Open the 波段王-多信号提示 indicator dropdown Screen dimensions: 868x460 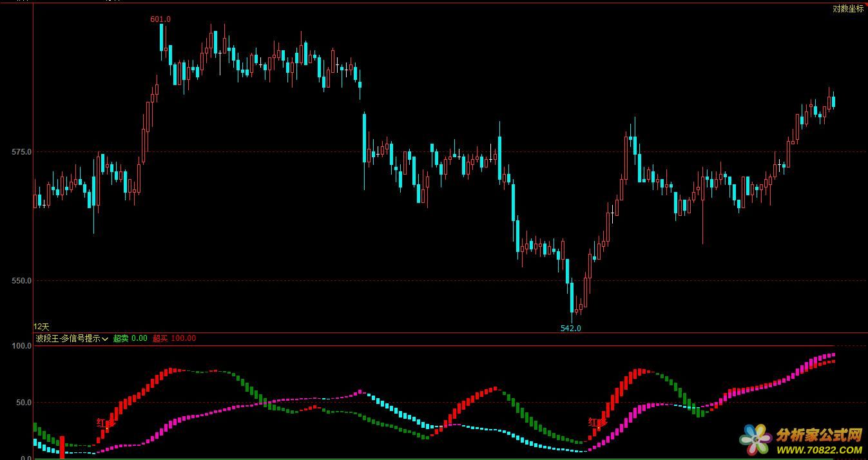coord(72,338)
